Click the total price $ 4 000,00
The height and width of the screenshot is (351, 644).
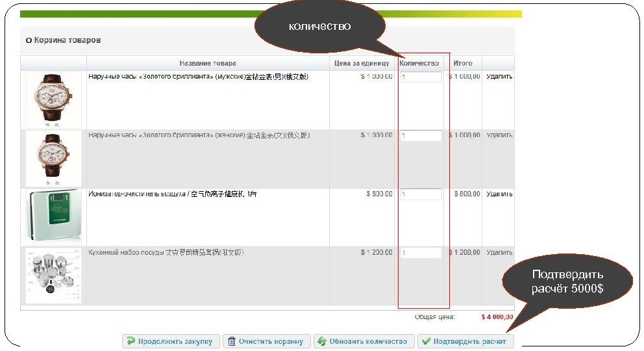(x=497, y=317)
